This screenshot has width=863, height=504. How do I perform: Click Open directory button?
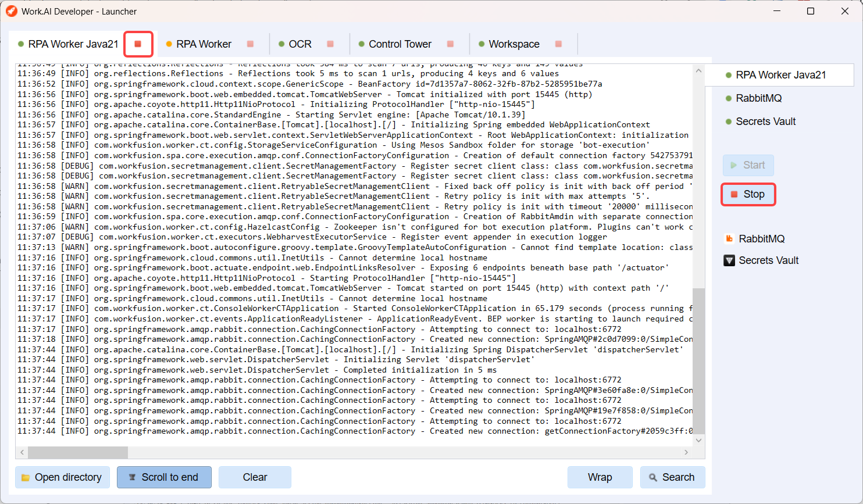[x=62, y=477]
